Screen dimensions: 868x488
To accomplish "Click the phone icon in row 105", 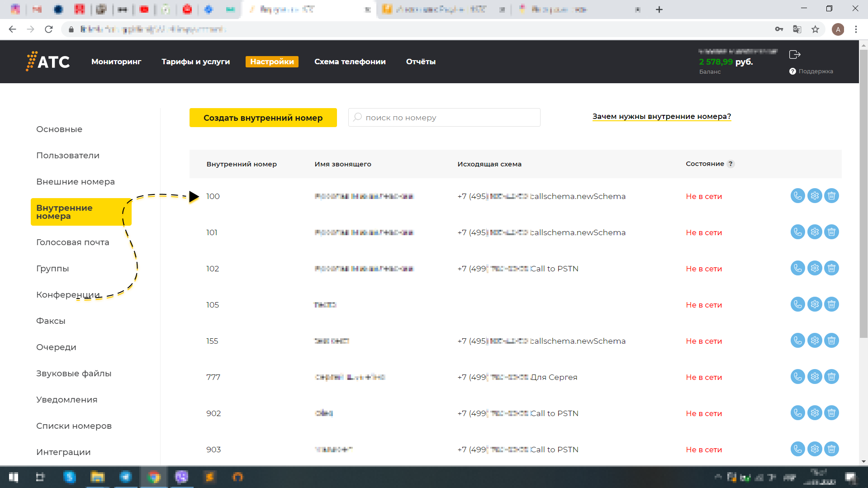I will click(x=797, y=304).
